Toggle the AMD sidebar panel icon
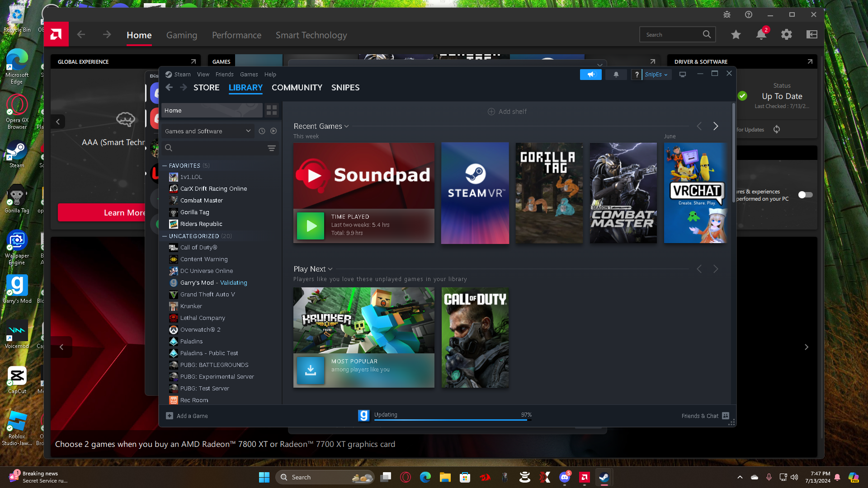Screen dimensions: 868x488 pyautogui.click(x=812, y=34)
